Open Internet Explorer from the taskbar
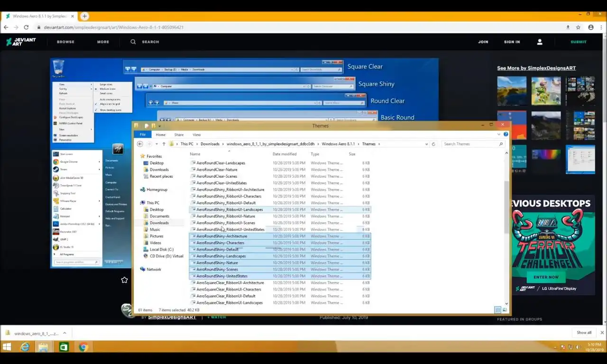Image resolution: width=607 pixels, height=364 pixels. [x=25, y=347]
